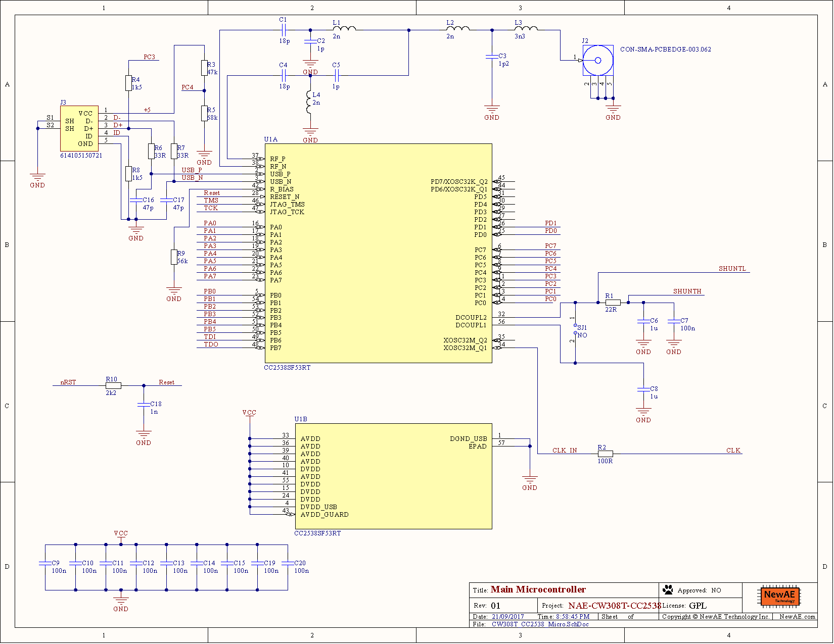Click the Approved: NO text
This screenshot has width=834, height=644.
[x=700, y=590]
